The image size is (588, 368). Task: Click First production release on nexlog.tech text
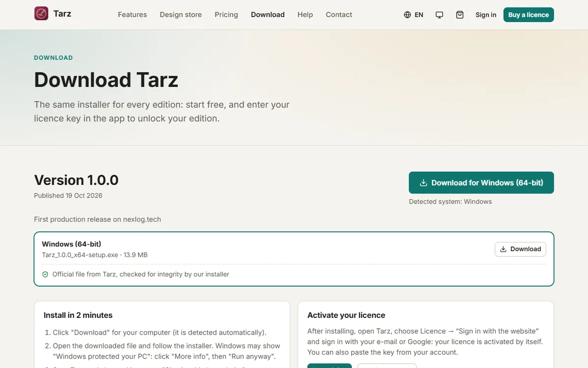tap(98, 219)
